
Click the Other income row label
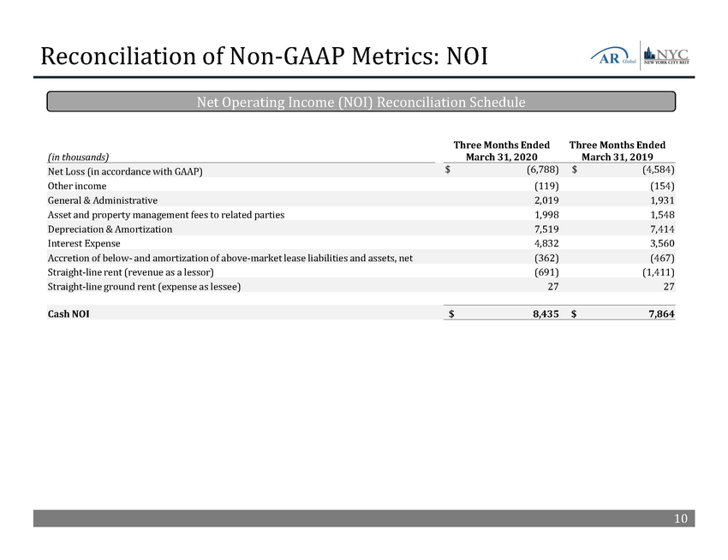tap(77, 186)
